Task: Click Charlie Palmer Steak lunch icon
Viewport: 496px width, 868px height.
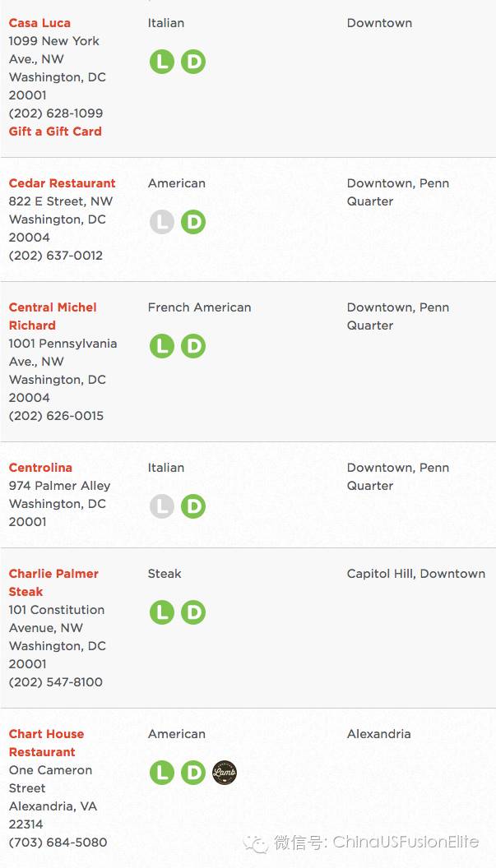Action: point(162,613)
